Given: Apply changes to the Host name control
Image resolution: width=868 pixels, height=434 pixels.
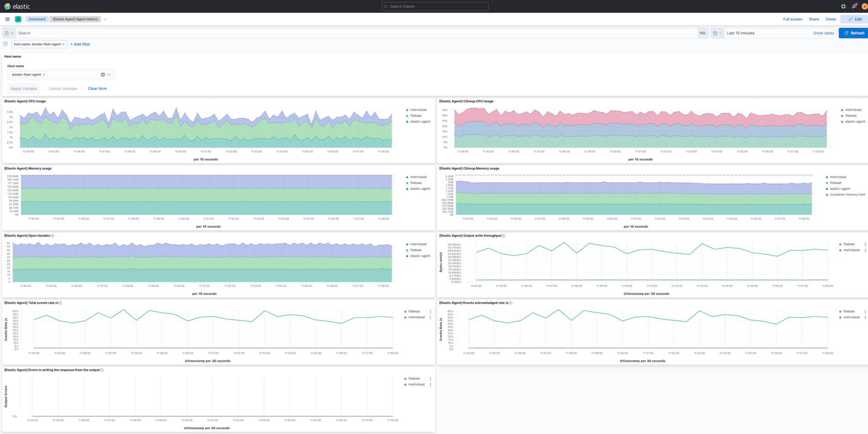Looking at the screenshot, I should coord(24,88).
